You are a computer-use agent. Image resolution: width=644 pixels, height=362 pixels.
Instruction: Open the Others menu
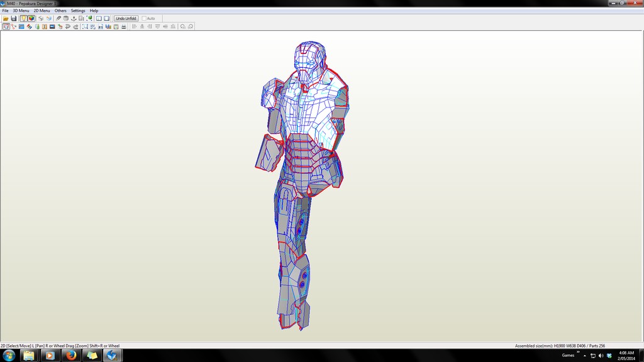click(x=60, y=11)
